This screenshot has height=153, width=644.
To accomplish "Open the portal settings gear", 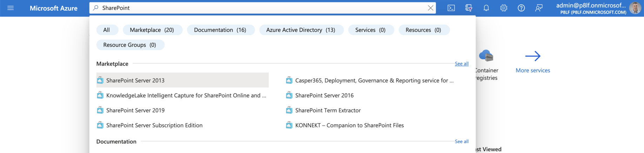I will point(504,8).
